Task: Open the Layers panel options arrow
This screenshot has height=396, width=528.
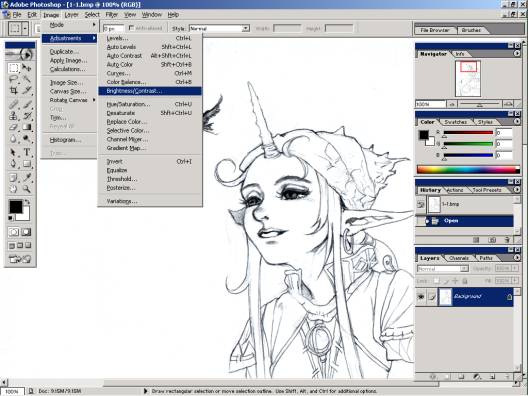Action: (517, 258)
